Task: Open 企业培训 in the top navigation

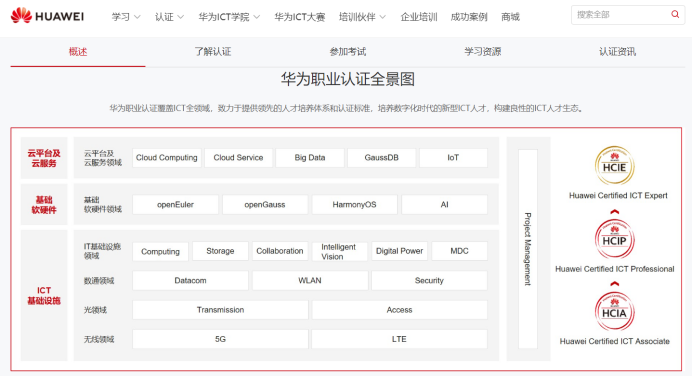Action: pos(419,17)
